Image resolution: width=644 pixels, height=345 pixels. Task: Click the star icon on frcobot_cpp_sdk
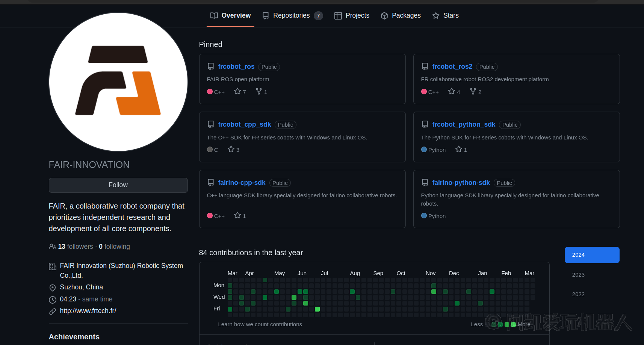tap(231, 149)
